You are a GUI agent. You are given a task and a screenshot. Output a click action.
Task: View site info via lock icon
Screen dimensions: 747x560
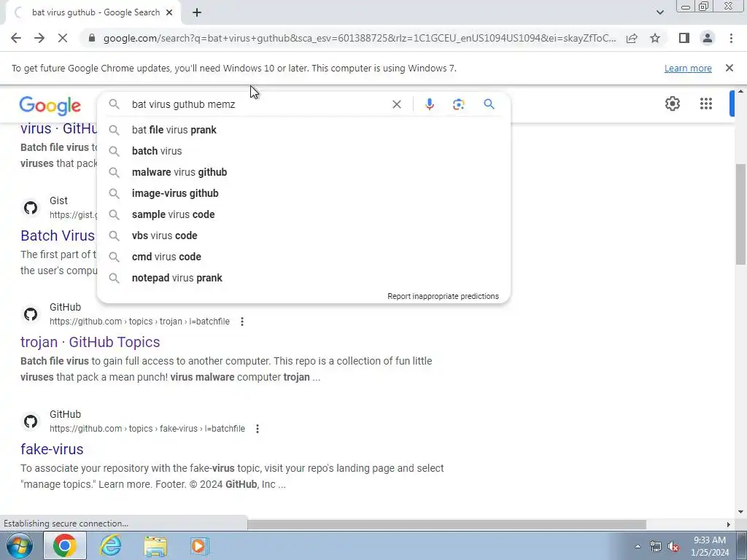coord(92,38)
